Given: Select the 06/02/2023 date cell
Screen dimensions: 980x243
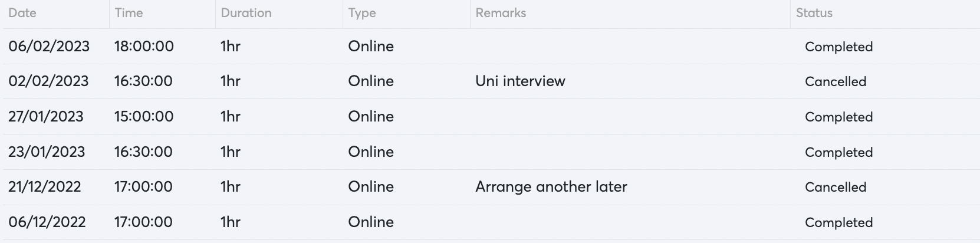Looking at the screenshot, I should (49, 46).
